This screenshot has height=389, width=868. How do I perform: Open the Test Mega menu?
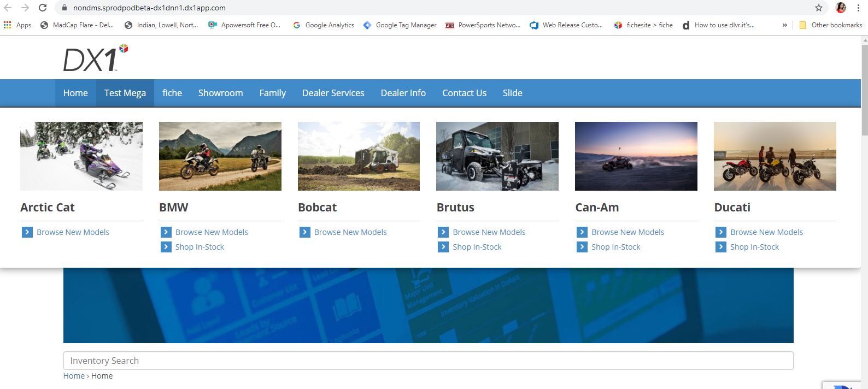pos(125,93)
